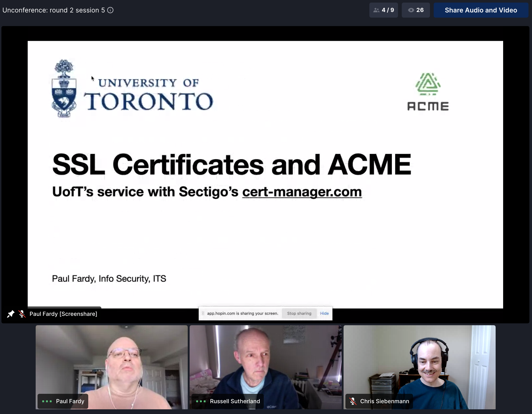Click the muted mic icon on Chris Siebenmann

352,401
